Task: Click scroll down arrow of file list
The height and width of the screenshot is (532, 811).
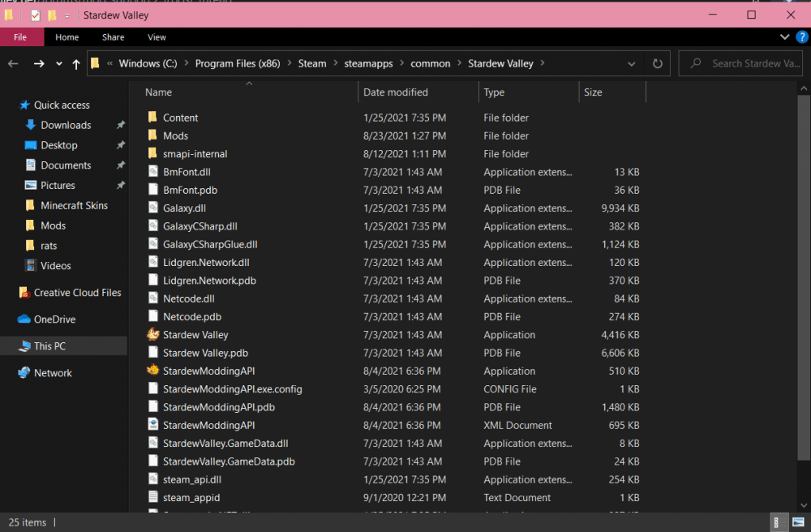Action: tap(803, 505)
